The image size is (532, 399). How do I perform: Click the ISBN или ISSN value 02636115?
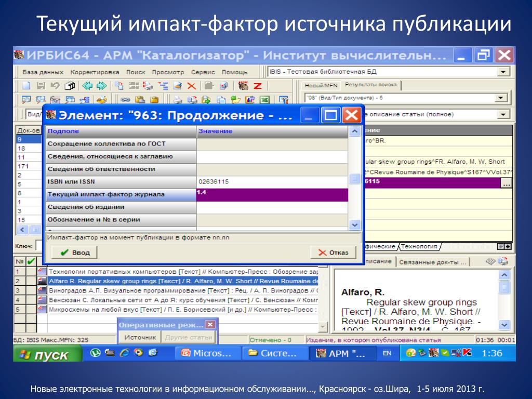point(272,181)
